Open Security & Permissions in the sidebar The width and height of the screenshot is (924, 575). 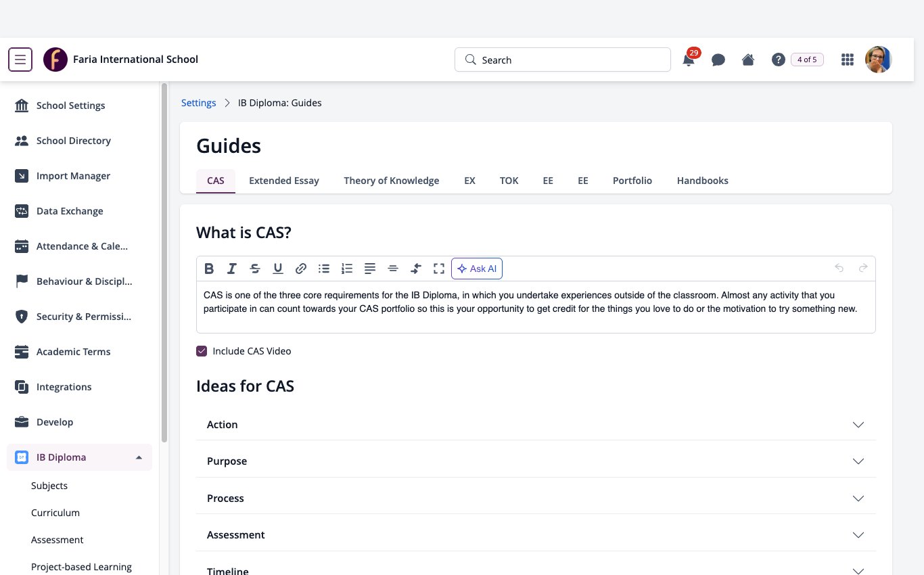[x=79, y=317]
